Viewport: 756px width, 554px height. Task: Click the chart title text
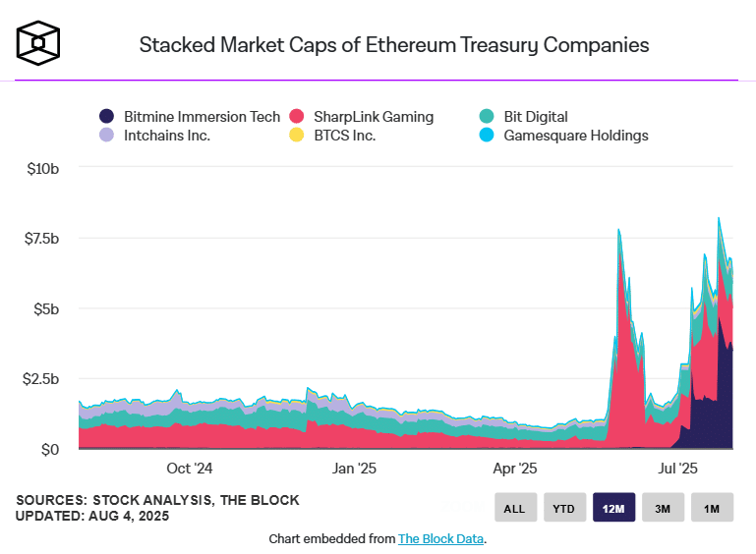tap(393, 45)
